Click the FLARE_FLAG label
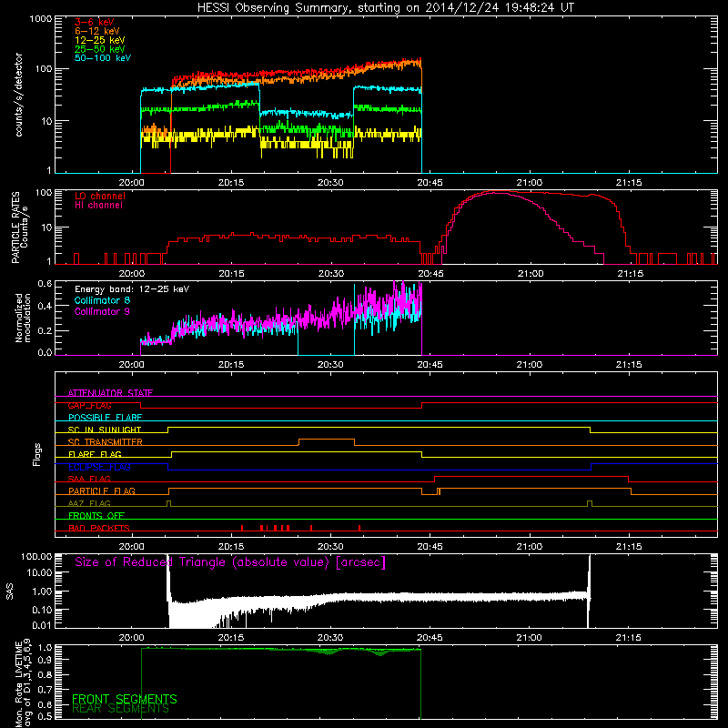The image size is (728, 728). [95, 454]
